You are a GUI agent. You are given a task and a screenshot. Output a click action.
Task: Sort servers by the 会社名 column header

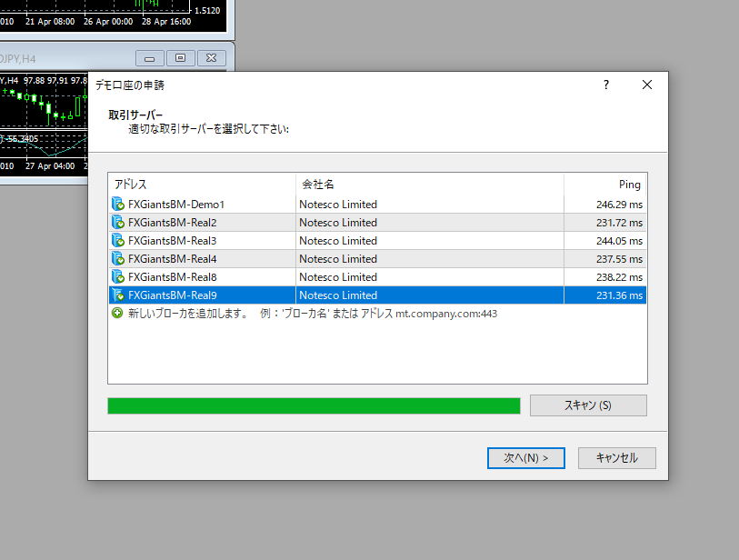[430, 185]
